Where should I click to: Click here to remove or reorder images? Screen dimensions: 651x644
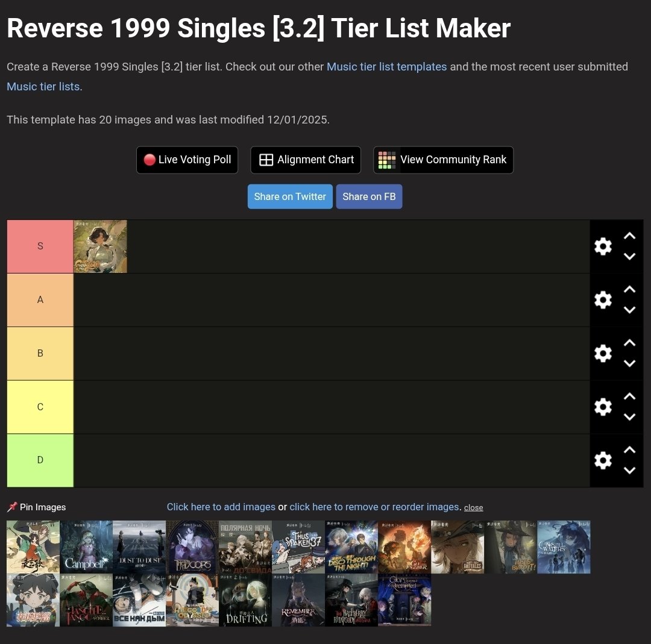click(x=374, y=507)
